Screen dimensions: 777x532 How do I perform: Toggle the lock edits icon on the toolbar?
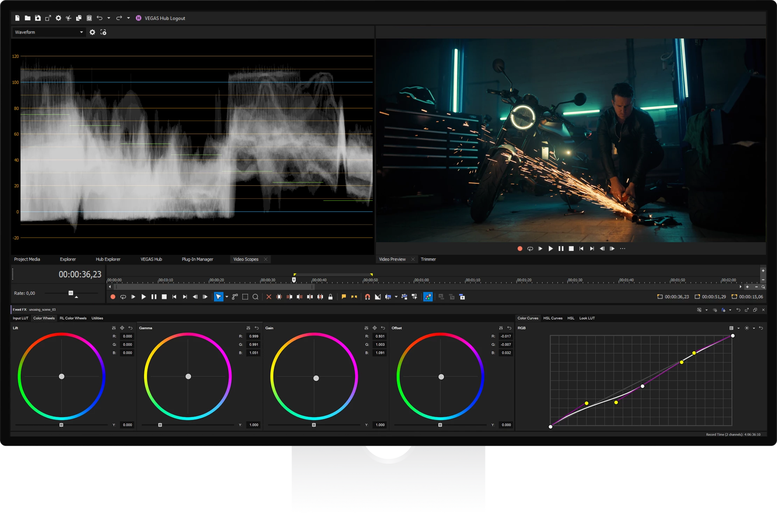(331, 296)
